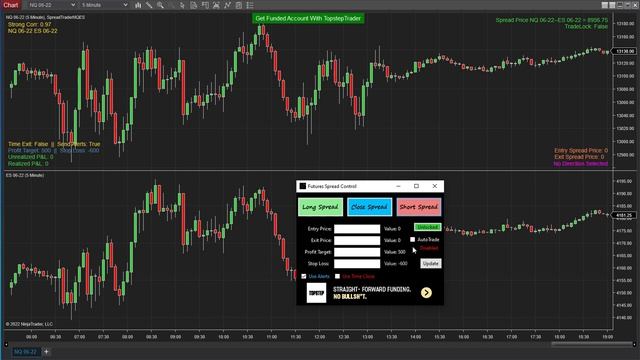Image resolution: width=640 pixels, height=360 pixels.
Task: Focus the Entry Price input field
Action: click(357, 229)
